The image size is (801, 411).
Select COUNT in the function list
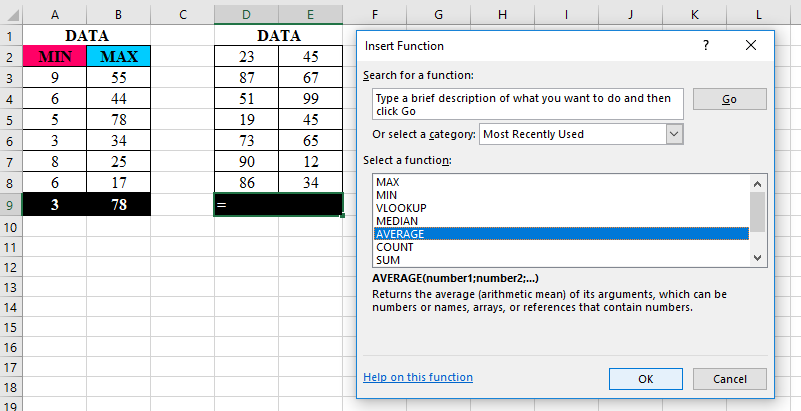(561, 247)
